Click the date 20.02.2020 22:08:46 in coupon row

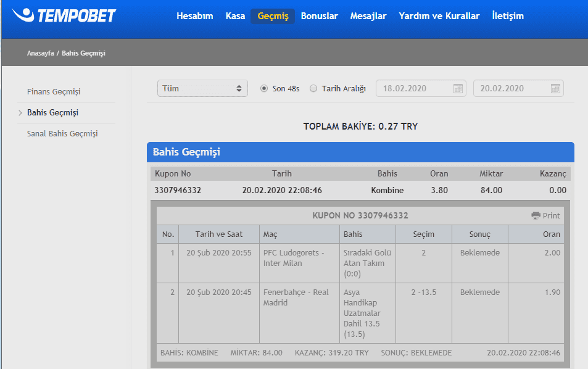(282, 190)
